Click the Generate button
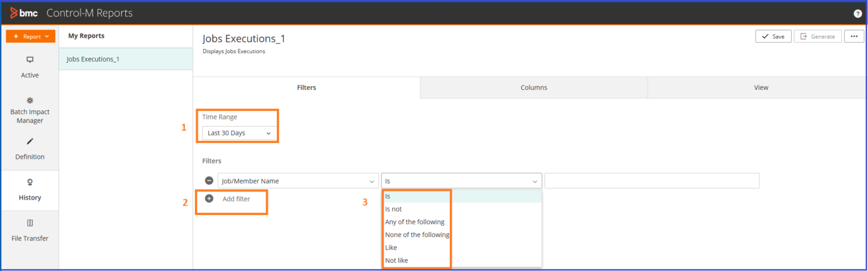Viewport: 868px width, 271px height. [x=817, y=36]
